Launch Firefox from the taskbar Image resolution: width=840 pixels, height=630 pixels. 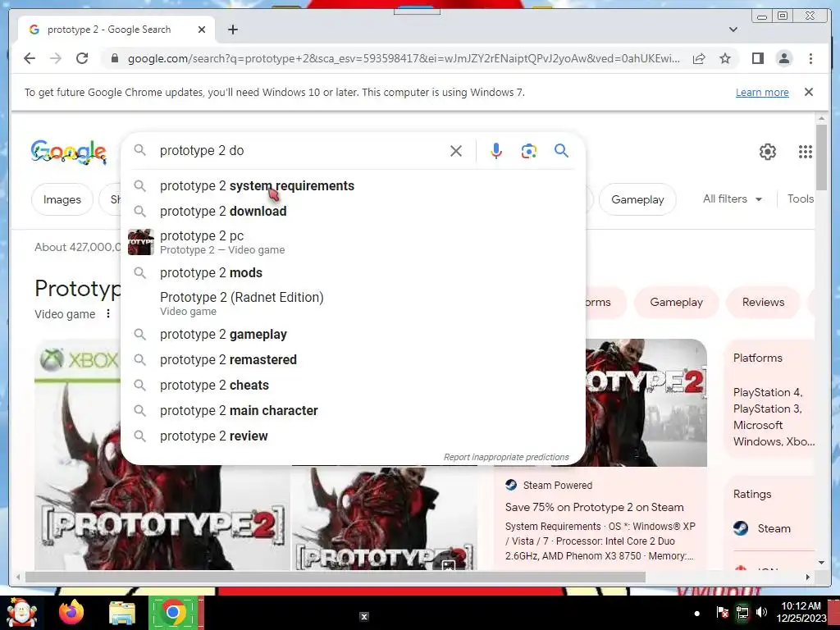72,612
